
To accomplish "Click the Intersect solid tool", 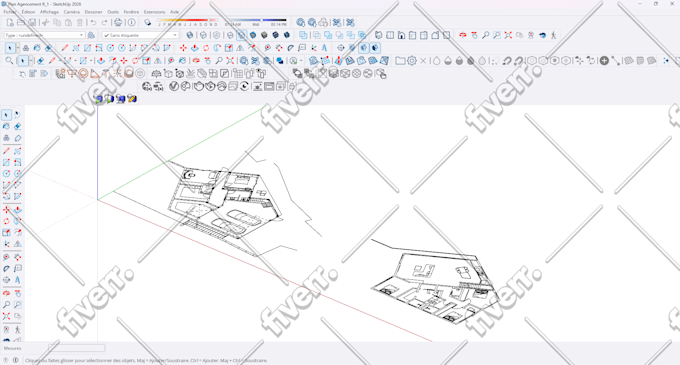I will click(317, 35).
